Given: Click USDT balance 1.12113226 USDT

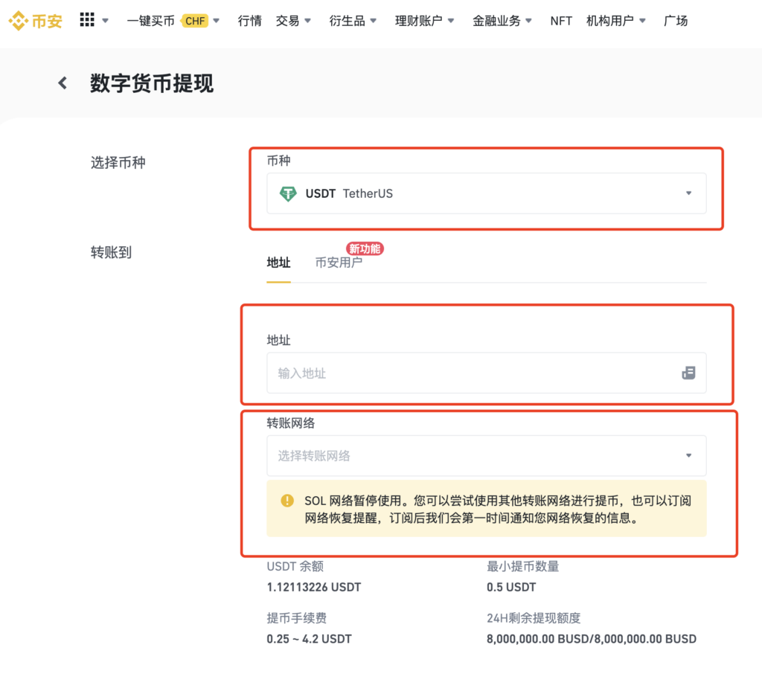Looking at the screenshot, I should point(314,587).
